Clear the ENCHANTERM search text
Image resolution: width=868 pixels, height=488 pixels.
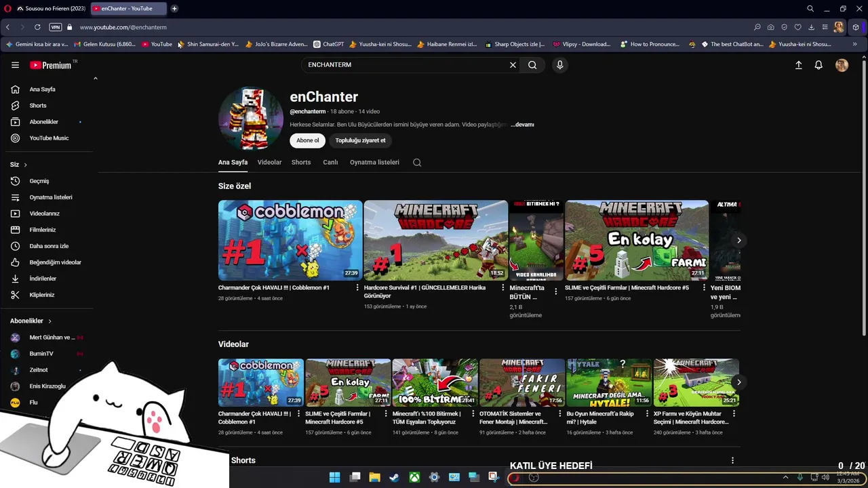tap(513, 65)
